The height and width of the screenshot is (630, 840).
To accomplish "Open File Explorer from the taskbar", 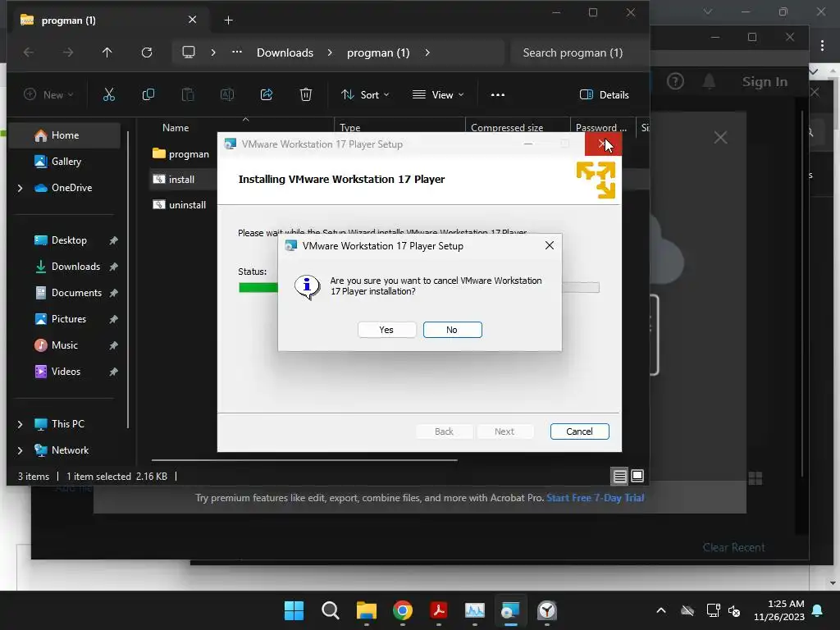I will [367, 610].
